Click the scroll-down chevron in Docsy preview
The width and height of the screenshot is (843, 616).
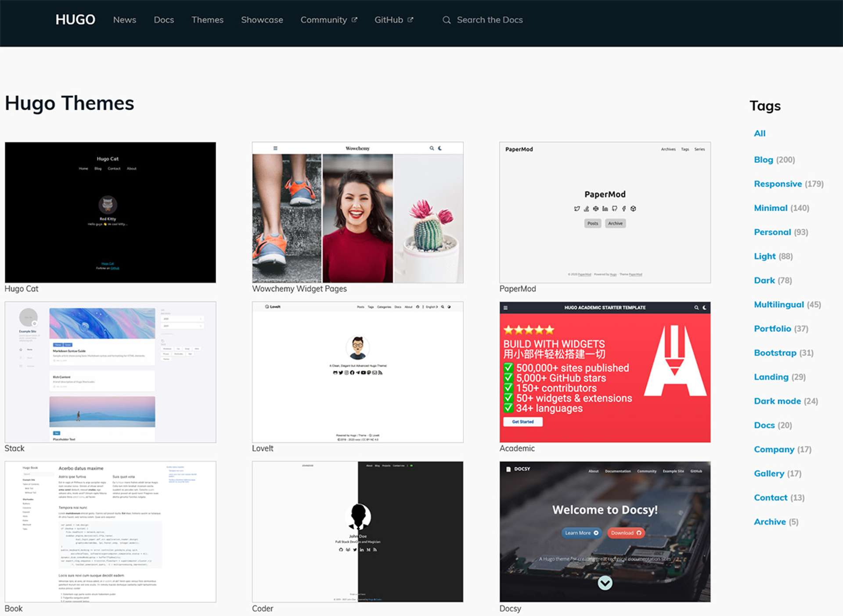605,583
